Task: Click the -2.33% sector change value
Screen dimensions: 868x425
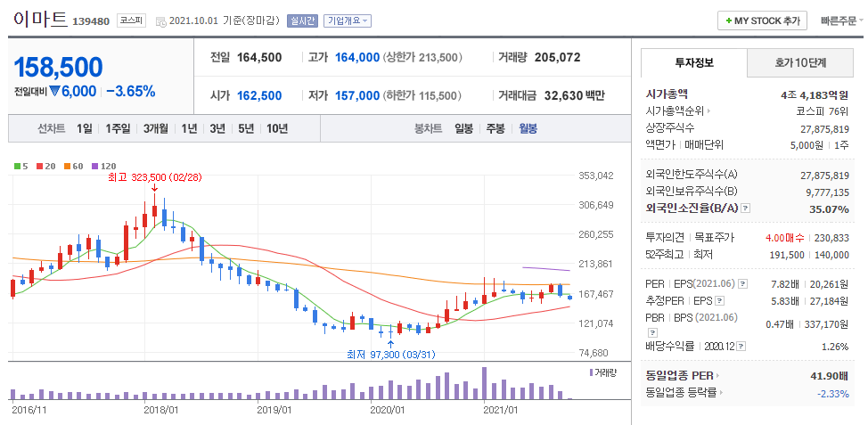Action: pyautogui.click(x=833, y=394)
